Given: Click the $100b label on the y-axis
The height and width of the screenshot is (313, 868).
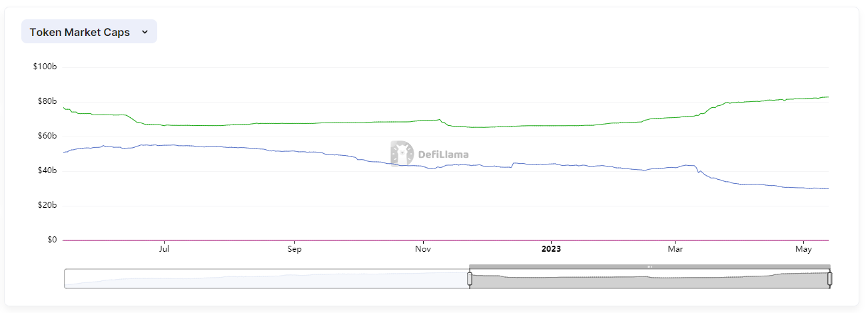Looking at the screenshot, I should tap(45, 67).
